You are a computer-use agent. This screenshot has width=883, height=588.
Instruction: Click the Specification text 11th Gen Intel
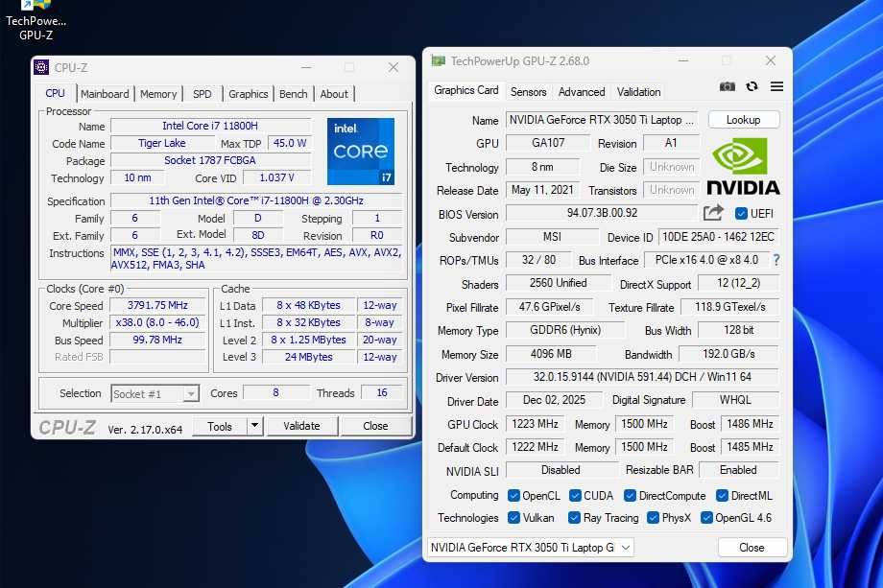click(256, 200)
